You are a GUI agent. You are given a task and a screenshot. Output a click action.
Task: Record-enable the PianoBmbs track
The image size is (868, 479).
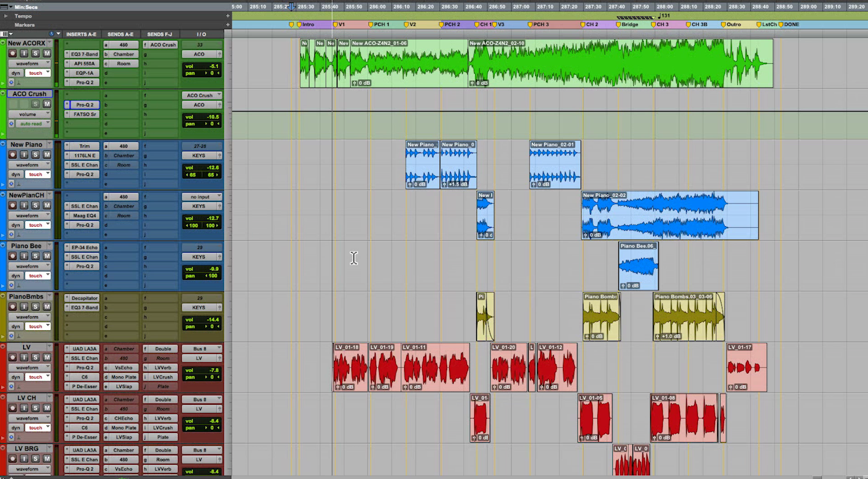click(x=12, y=307)
